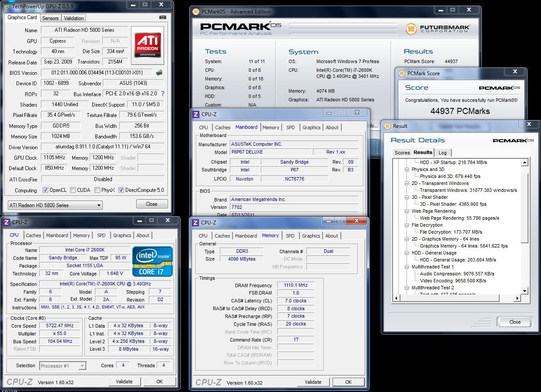The height and width of the screenshot is (392, 541).
Task: Click the Multiplier x 55.0 value
Action: [60, 333]
